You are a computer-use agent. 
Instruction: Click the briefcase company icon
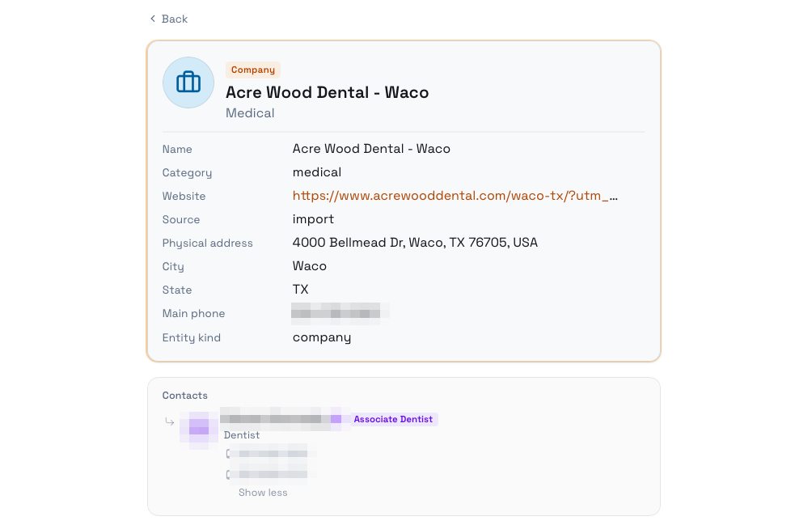click(188, 83)
